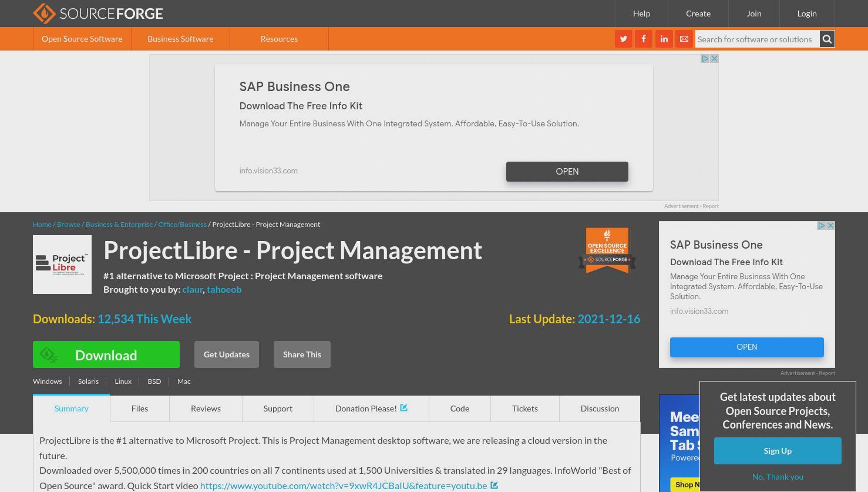Click 12,534 This Week downloads link
The height and width of the screenshot is (492, 868).
144,319
